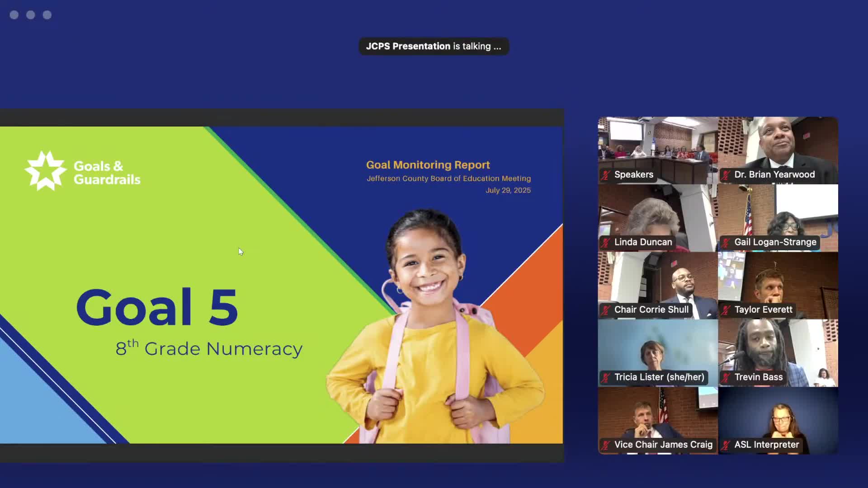Image resolution: width=868 pixels, height=488 pixels.
Task: Click the third gray window control dot
Action: 47,15
